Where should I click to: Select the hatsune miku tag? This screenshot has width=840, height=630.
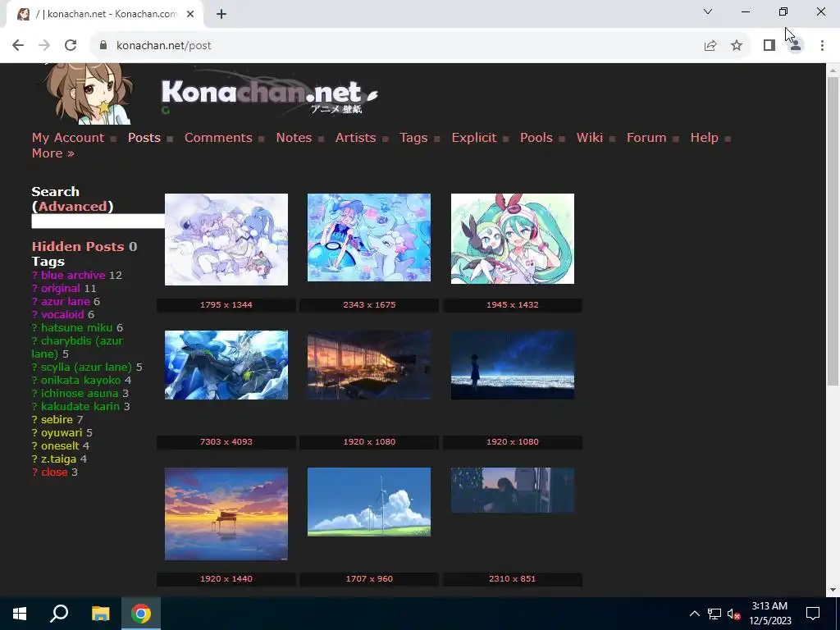[76, 328]
